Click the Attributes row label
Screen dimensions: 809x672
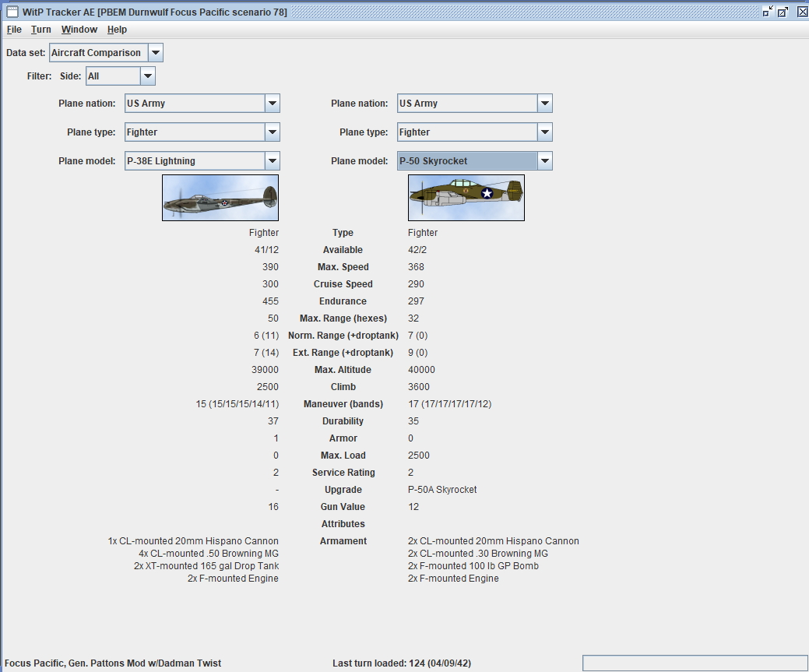(x=343, y=524)
